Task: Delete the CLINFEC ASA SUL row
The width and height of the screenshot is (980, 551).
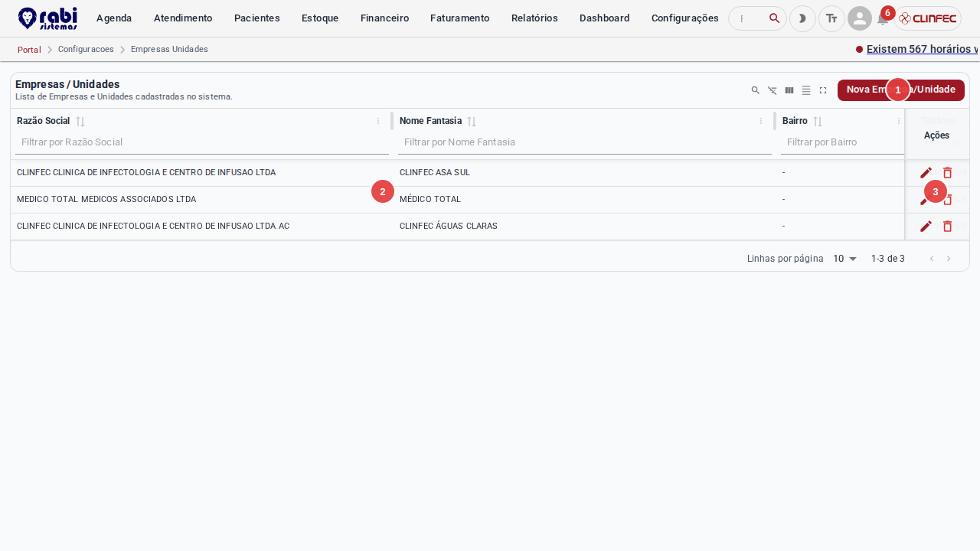Action: click(947, 173)
